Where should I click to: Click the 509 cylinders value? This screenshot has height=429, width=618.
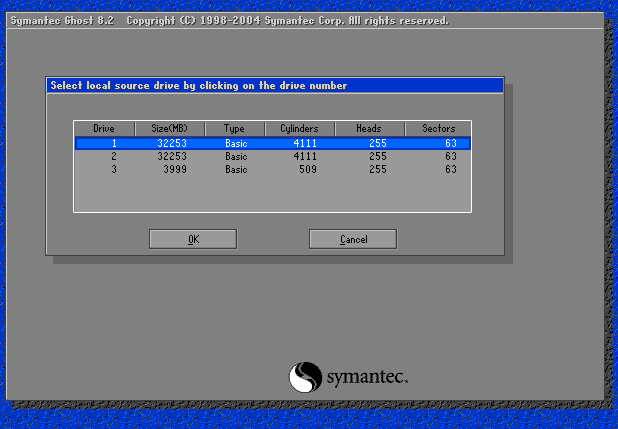(309, 170)
